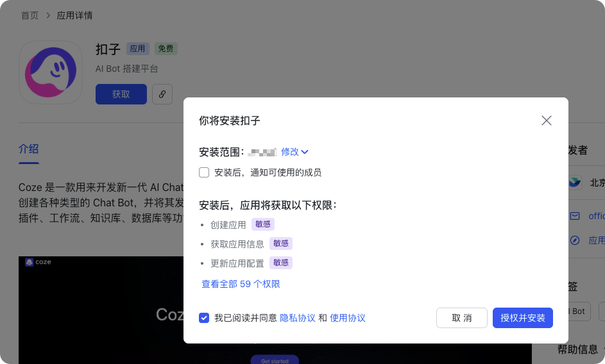View all permissions via 查看全部 59 个权限
Screen dimensions: 605x364
click(241, 284)
